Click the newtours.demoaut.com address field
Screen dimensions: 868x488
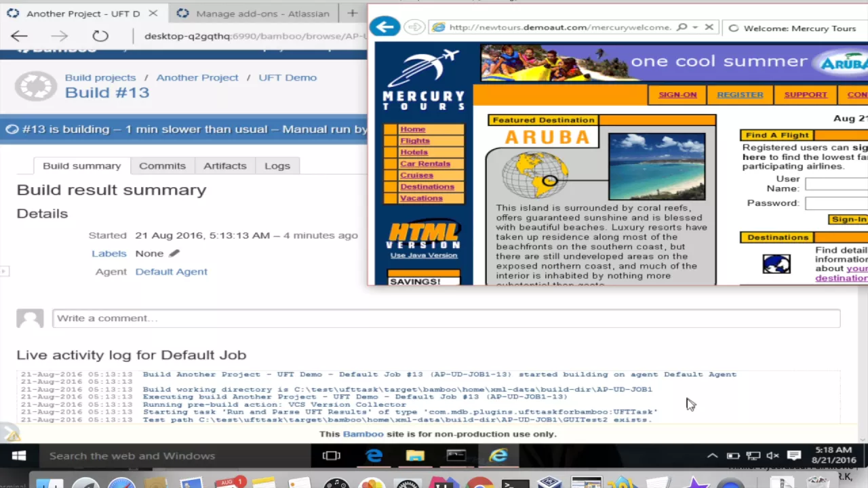click(560, 27)
